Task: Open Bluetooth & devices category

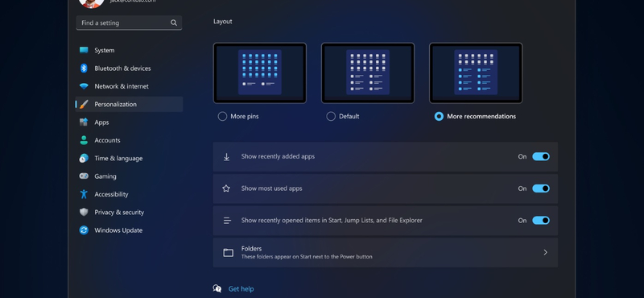Action: 122,68
